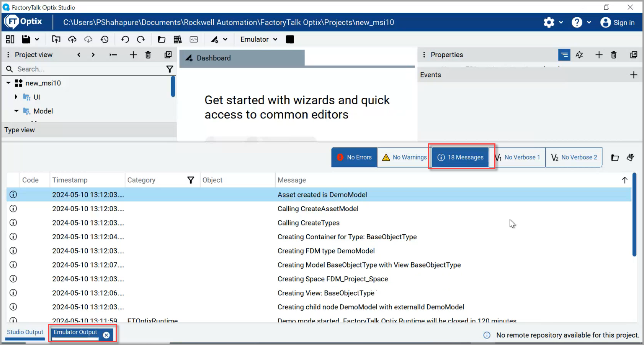Viewport: 644px width, 345px height.
Task: Open the settings gear menu
Action: point(549,23)
